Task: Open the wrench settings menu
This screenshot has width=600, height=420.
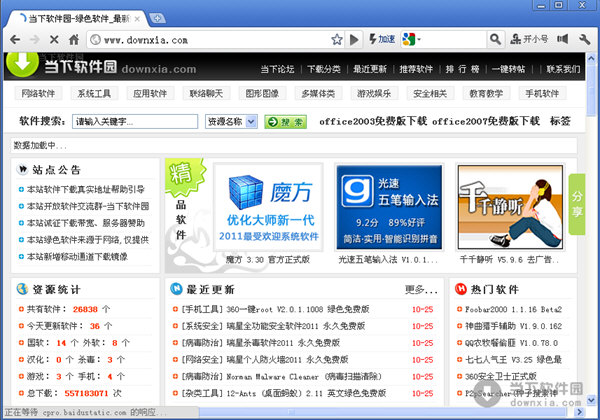Action: point(585,39)
